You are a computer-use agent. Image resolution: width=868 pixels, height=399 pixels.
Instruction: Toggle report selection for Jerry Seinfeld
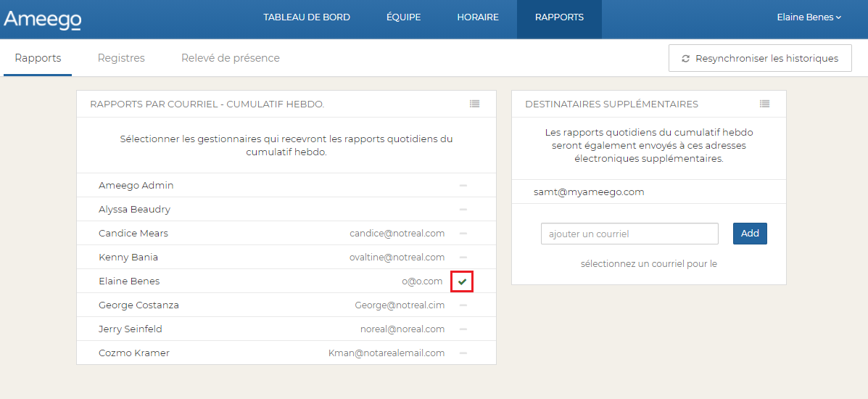tap(463, 329)
